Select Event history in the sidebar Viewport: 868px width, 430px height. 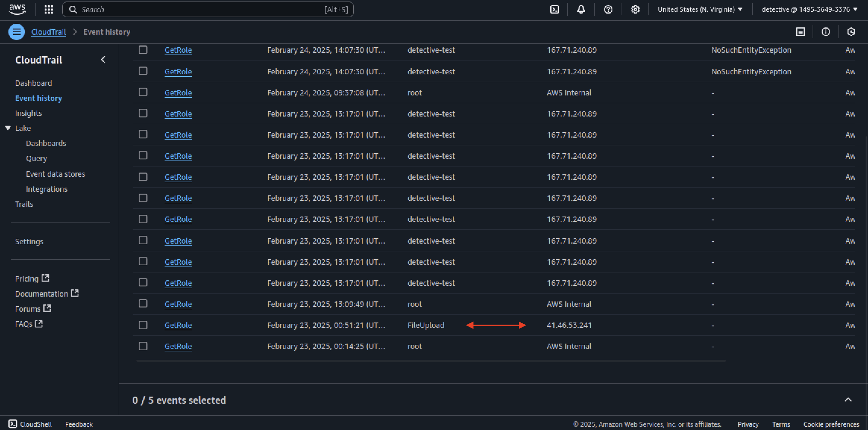click(38, 98)
